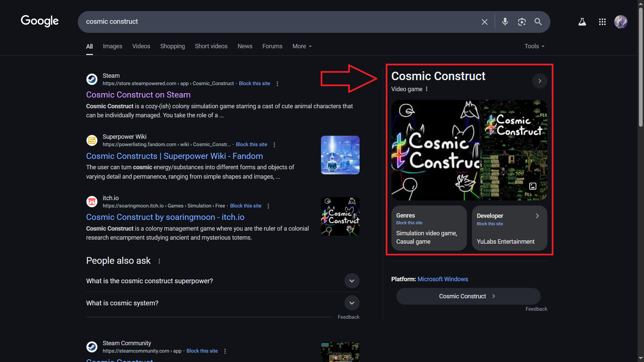Open Google Lens image search
This screenshot has width=644, height=362.
coord(522,22)
